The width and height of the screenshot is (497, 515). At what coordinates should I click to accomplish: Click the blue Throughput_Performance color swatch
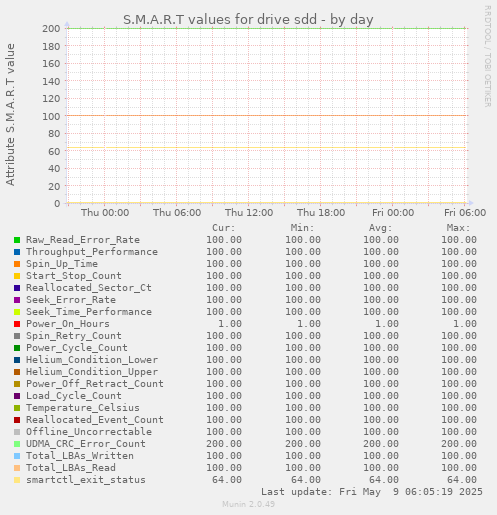[x=17, y=252]
